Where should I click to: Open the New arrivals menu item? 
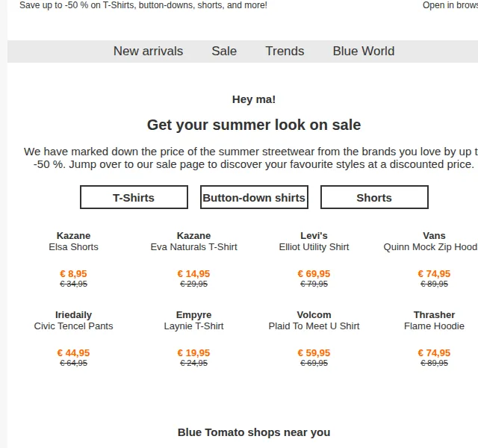pyautogui.click(x=148, y=52)
